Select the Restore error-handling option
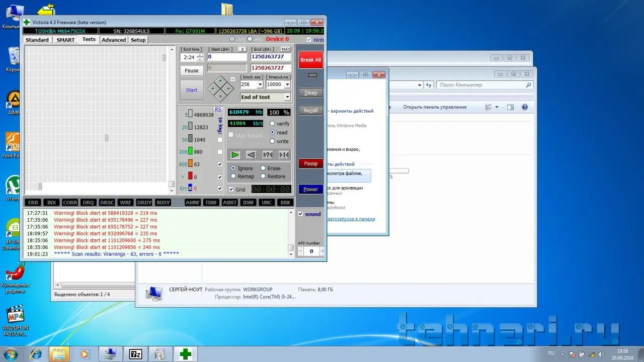The width and height of the screenshot is (644, 362). click(263, 176)
